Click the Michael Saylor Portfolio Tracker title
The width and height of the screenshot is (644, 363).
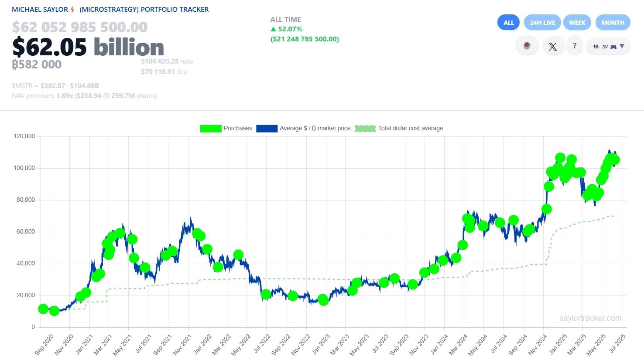click(110, 9)
